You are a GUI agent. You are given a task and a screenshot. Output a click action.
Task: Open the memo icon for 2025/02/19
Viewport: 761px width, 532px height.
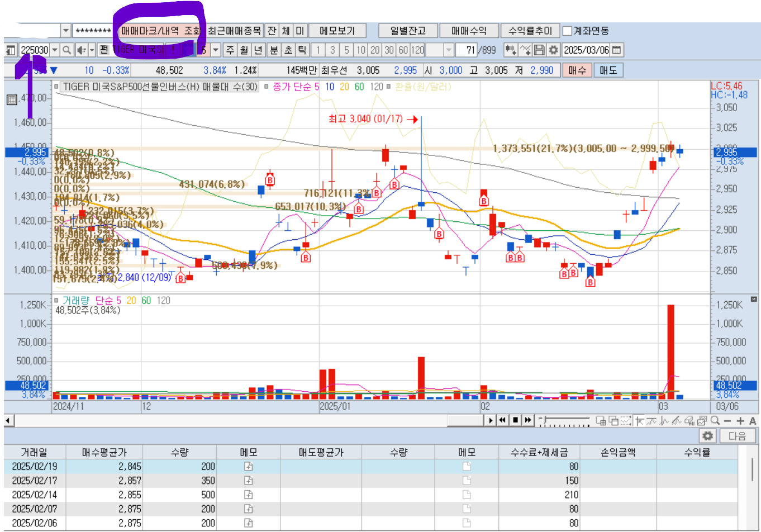(249, 466)
